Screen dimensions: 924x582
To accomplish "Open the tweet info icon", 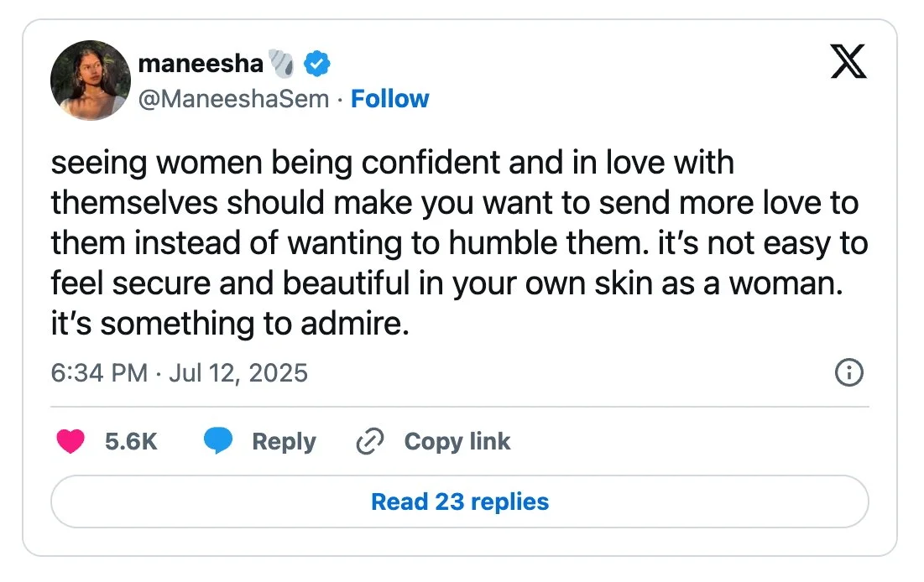I will click(x=849, y=372).
